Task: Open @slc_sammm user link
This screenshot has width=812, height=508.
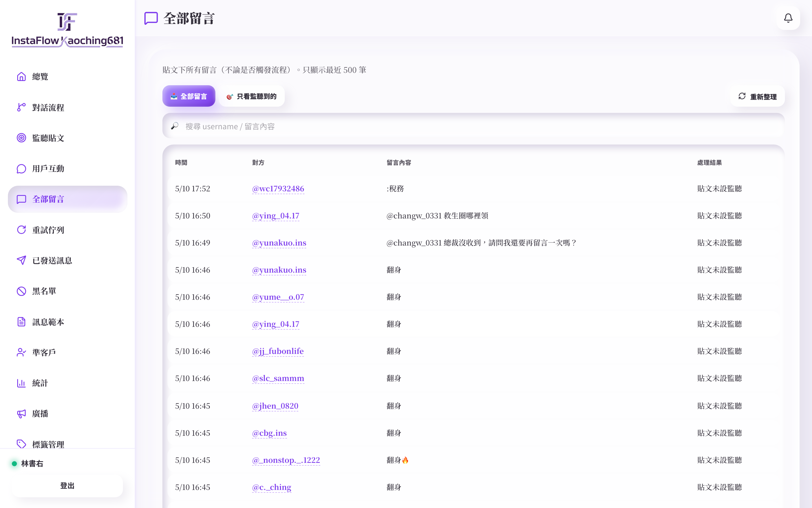Action: tap(278, 378)
